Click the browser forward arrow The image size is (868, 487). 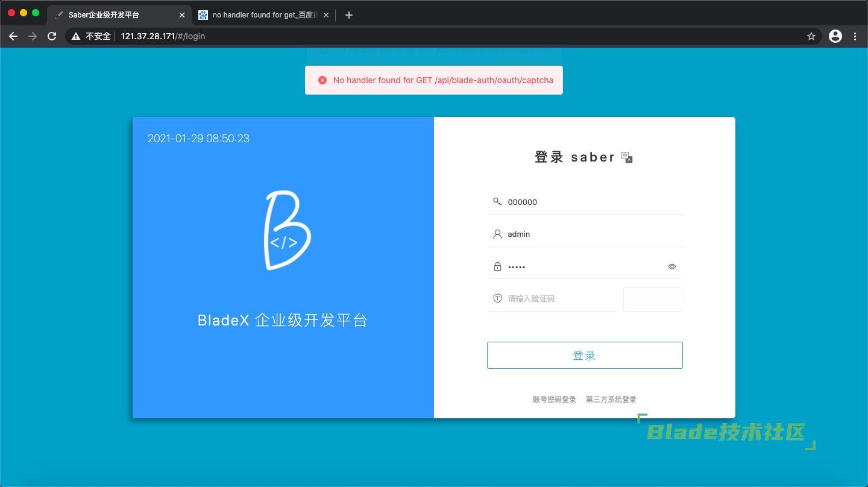point(33,36)
